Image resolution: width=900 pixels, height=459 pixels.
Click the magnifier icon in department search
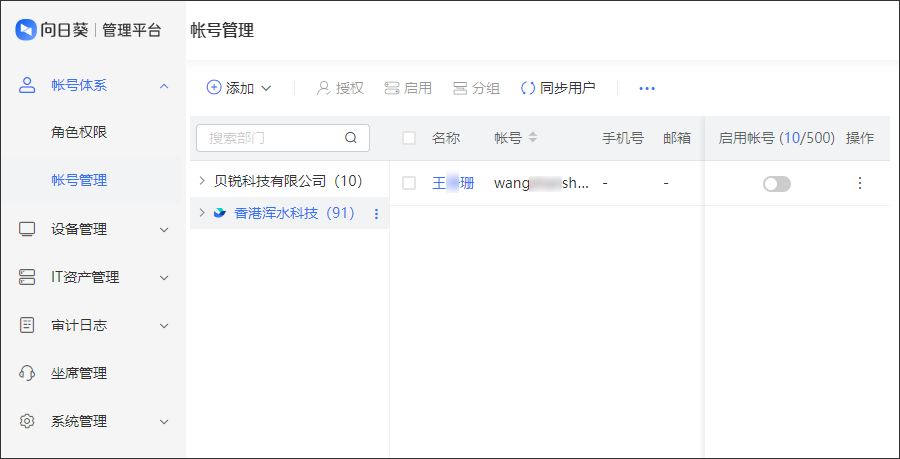tap(351, 138)
